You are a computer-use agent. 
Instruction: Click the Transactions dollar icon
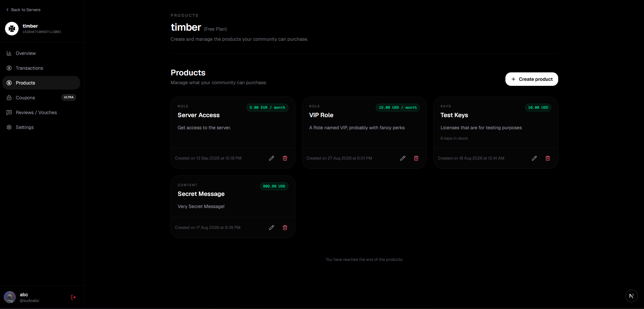pyautogui.click(x=9, y=68)
